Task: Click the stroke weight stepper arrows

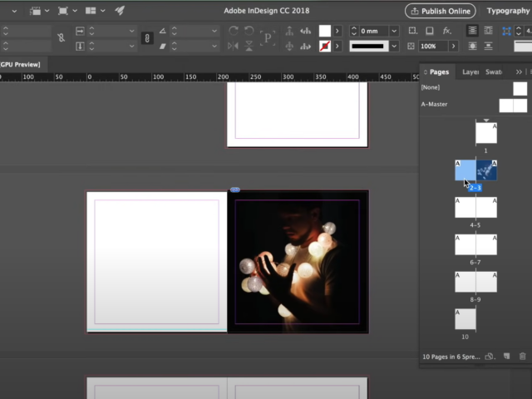Action: pos(355,31)
